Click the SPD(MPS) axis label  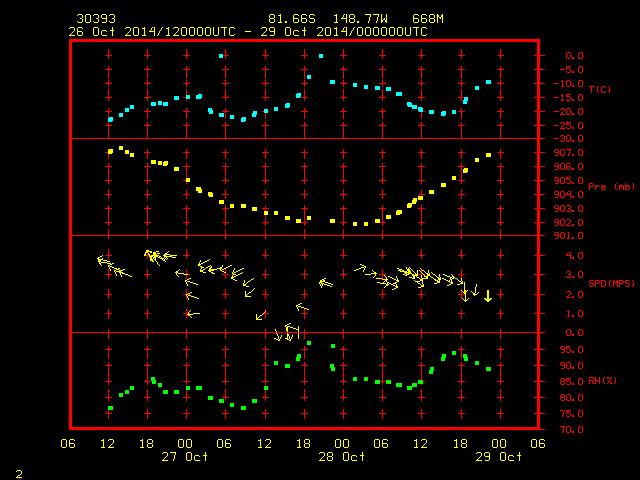(x=611, y=283)
